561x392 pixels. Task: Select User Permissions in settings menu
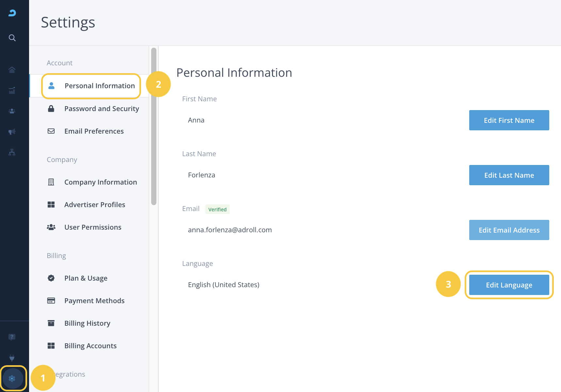coord(93,227)
